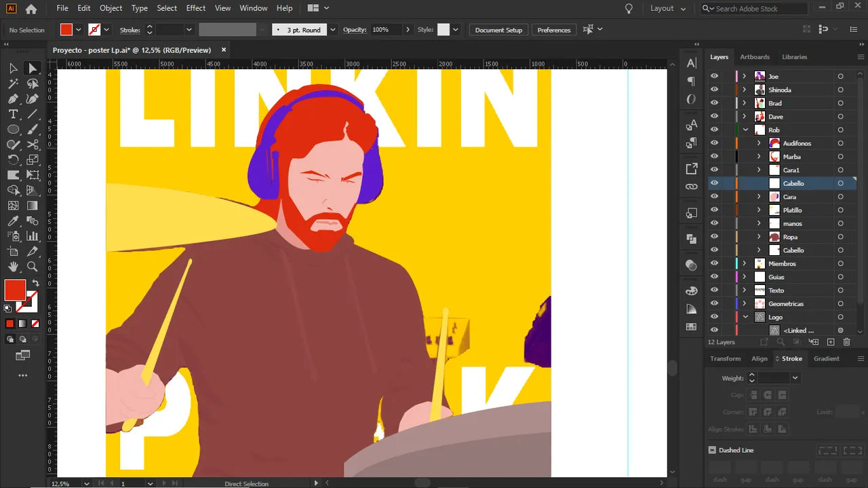The height and width of the screenshot is (488, 868).
Task: Enable the Dashed Line checkbox
Action: click(x=712, y=450)
